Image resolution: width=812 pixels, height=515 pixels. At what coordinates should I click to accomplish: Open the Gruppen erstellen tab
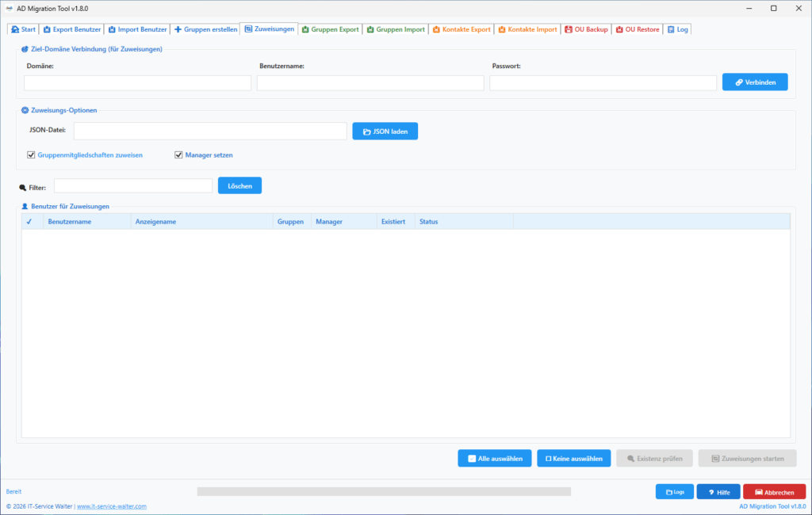click(205, 29)
